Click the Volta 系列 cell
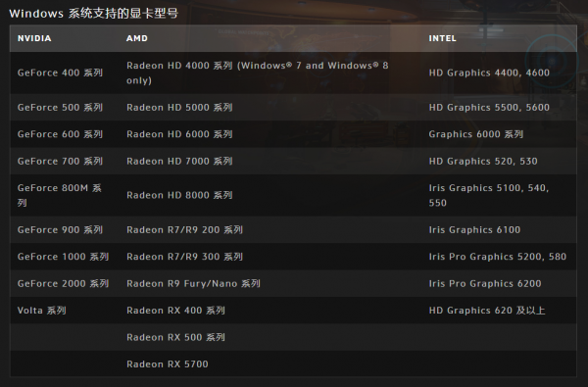588x387 pixels. tap(41, 311)
